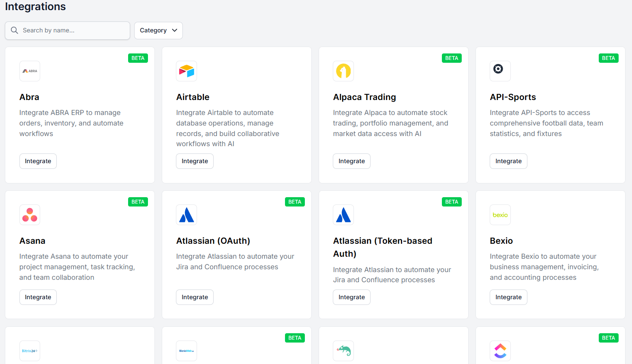The image size is (632, 364).
Task: Click the BETA badge on the ClickUp card
Action: [608, 338]
